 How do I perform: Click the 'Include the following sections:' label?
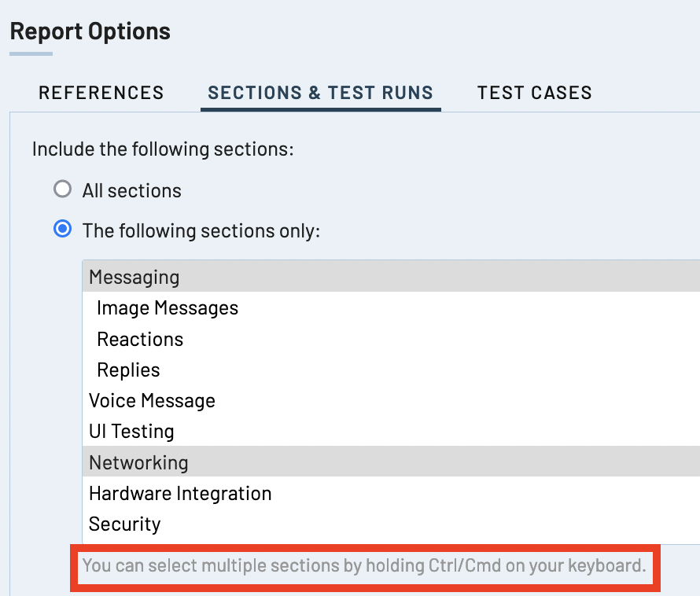click(162, 148)
